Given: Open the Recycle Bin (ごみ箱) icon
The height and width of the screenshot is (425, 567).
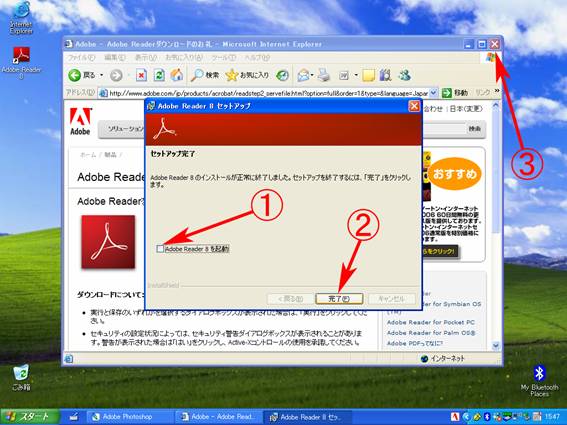Looking at the screenshot, I should pos(21,377).
